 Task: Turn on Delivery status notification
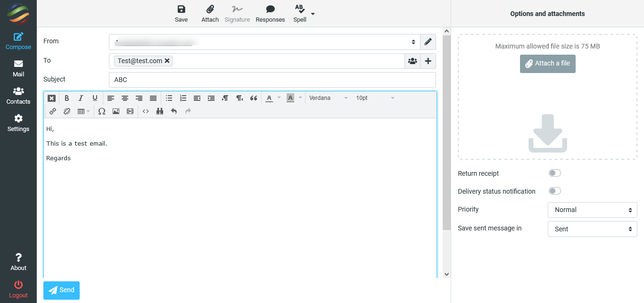click(555, 191)
